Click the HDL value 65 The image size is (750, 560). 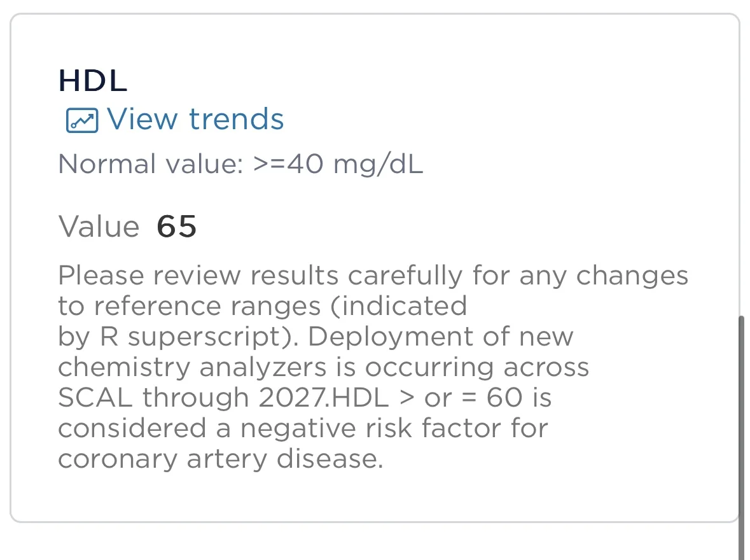point(176,227)
